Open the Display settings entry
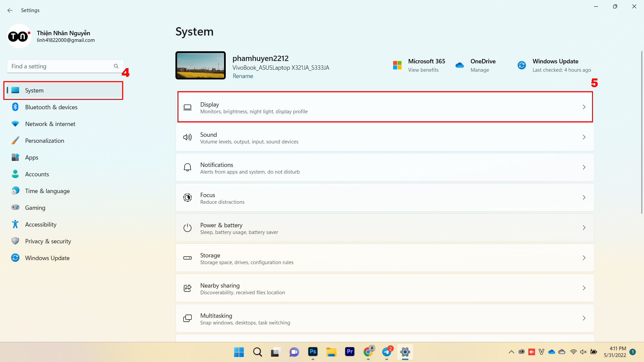This screenshot has height=362, width=644. (x=385, y=107)
